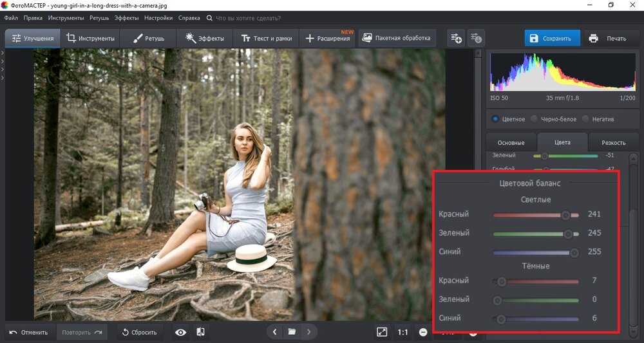Toggle original view with the eye icon
This screenshot has width=644, height=343.
click(x=181, y=332)
